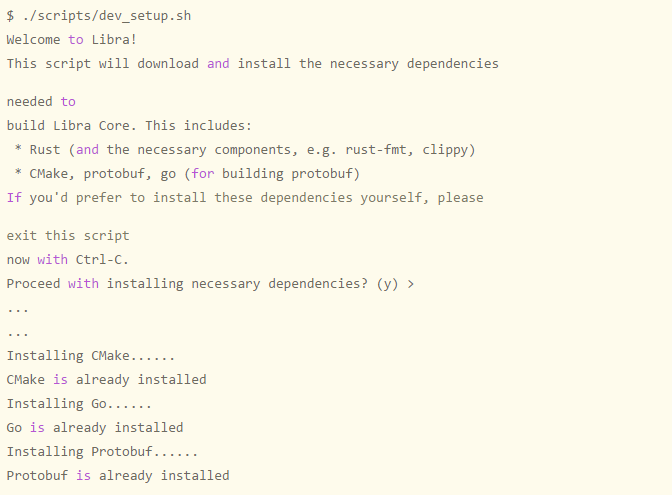
Task: Click the 'Ctrl-C.' text
Action: 102,260
